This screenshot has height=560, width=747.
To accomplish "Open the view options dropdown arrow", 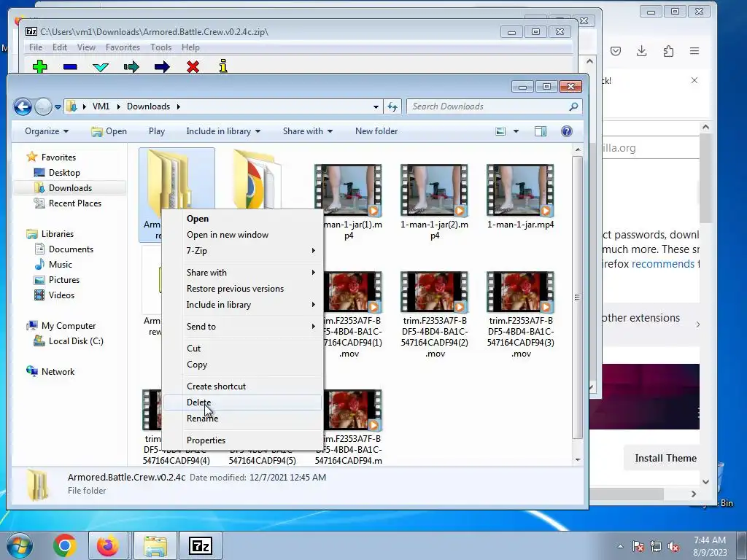I will tap(516, 131).
